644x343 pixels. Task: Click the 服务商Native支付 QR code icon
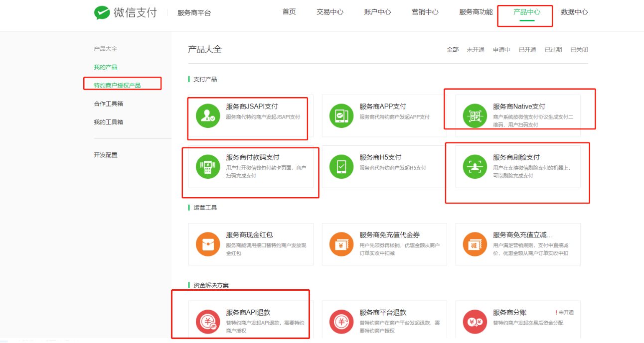(x=475, y=116)
